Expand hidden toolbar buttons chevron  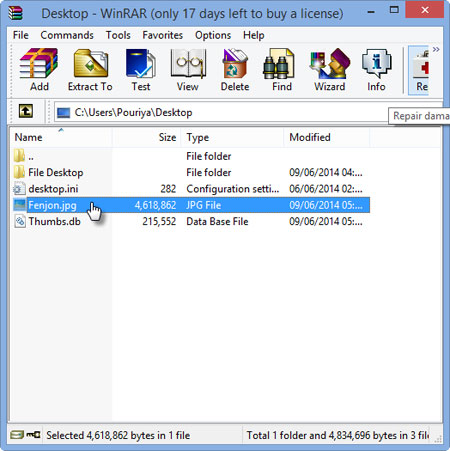436,50
